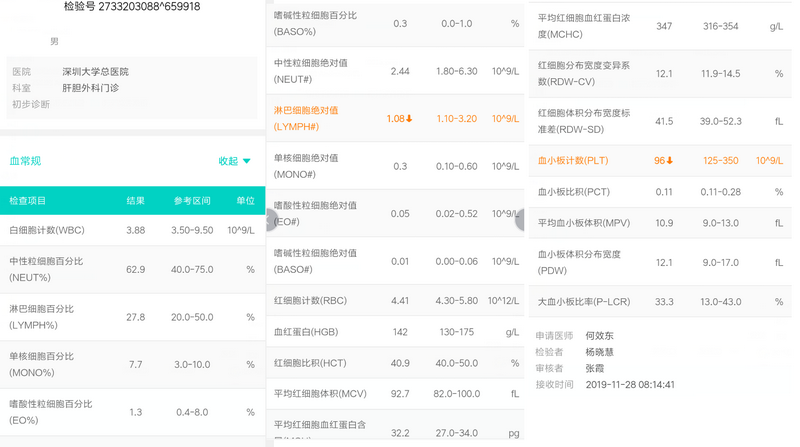Click department name 肝胆外科门诊
This screenshot has height=447, width=800.
[90, 88]
